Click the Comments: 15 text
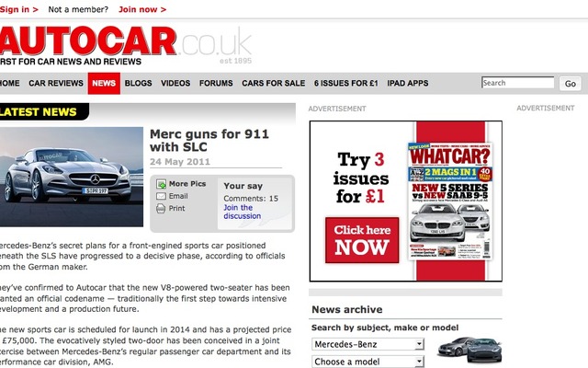Screen dimensions: 588x368 tap(251, 199)
